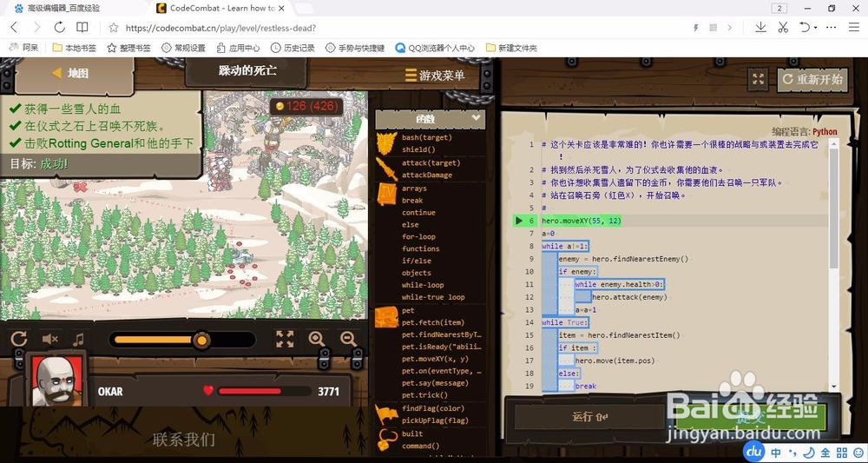Select command() in the function list
Viewport: 868px width, 463px height.
tap(420, 446)
